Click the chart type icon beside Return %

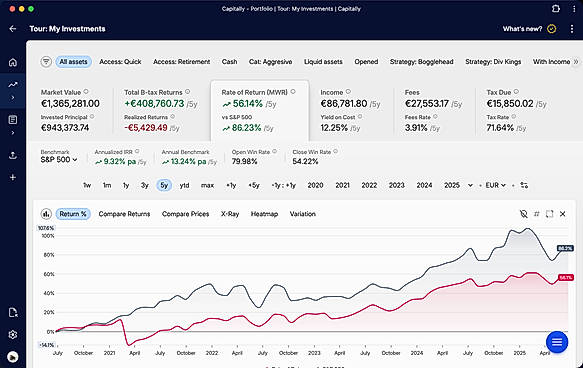tap(46, 214)
